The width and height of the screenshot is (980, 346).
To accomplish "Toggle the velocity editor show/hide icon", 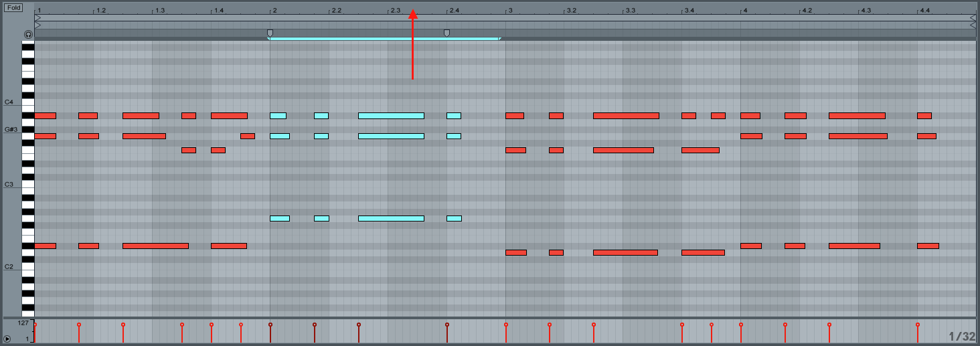I will pos(7,339).
